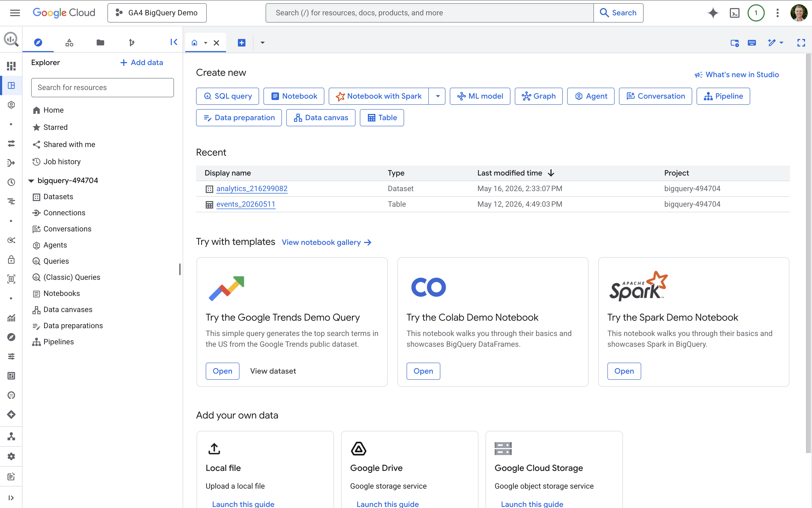
Task: Open Pipelines in Explorer tree
Action: click(x=58, y=342)
